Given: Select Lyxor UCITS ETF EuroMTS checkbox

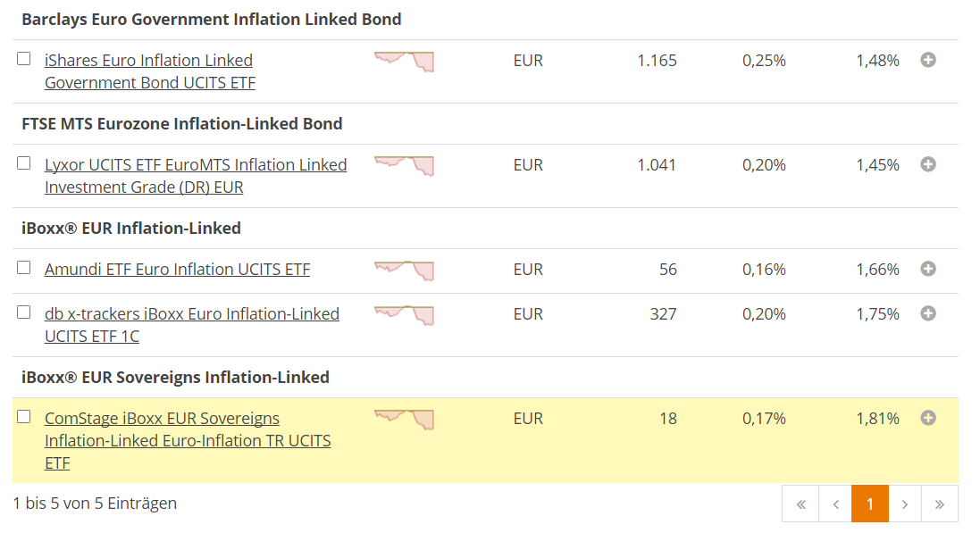Looking at the screenshot, I should click(24, 163).
